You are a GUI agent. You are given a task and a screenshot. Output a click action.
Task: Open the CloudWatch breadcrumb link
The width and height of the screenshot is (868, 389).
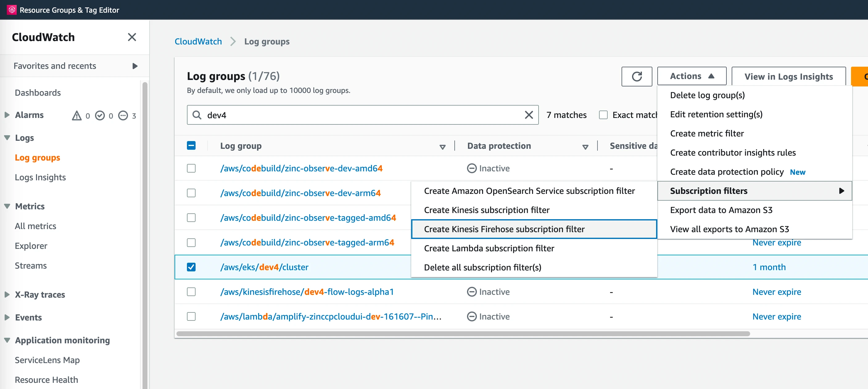click(x=198, y=41)
